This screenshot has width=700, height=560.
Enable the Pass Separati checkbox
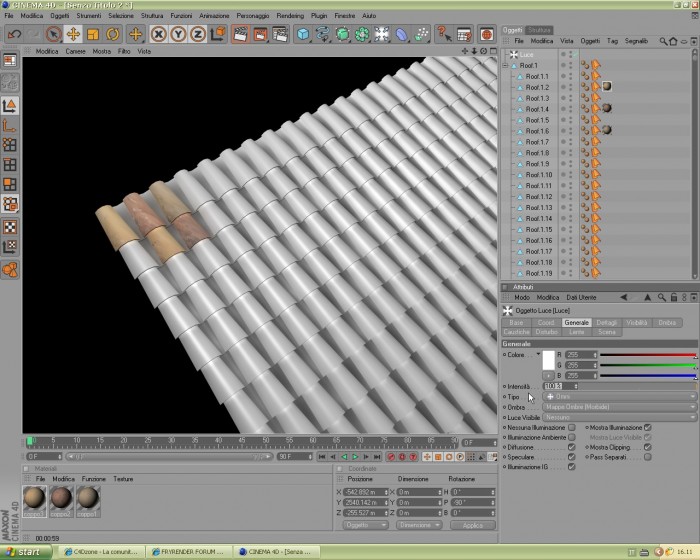click(x=647, y=457)
